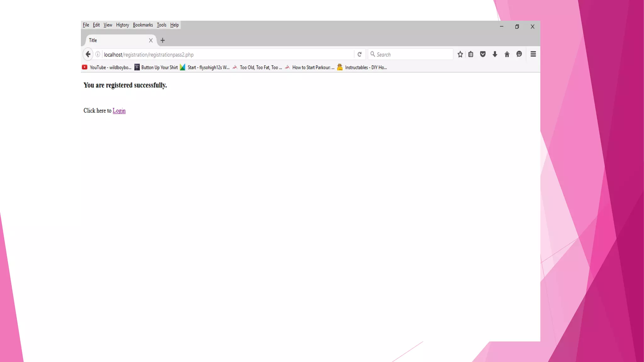
Task: Click the chat smiley toolbar icon
Action: pos(519,54)
